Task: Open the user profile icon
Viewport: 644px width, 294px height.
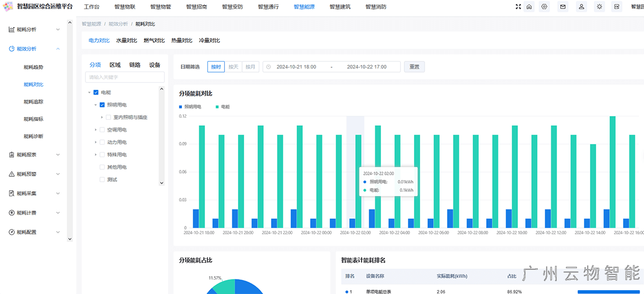Action: (x=581, y=7)
